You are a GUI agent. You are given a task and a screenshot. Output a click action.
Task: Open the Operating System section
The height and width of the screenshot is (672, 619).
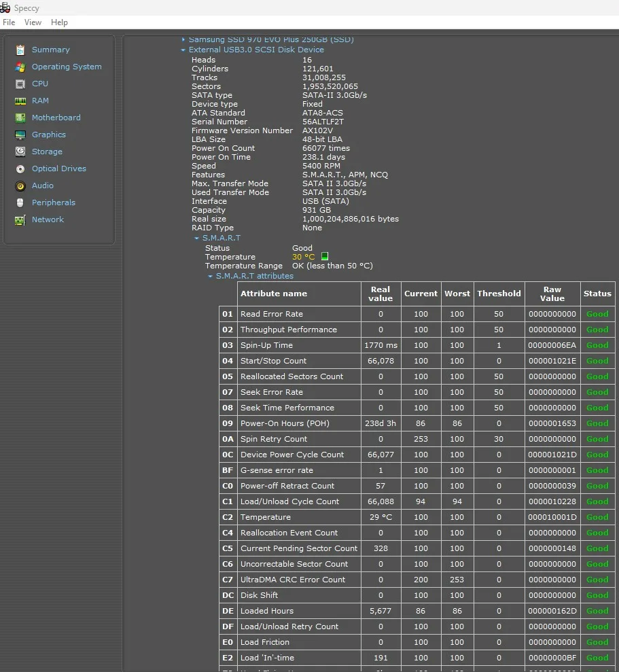pyautogui.click(x=67, y=67)
